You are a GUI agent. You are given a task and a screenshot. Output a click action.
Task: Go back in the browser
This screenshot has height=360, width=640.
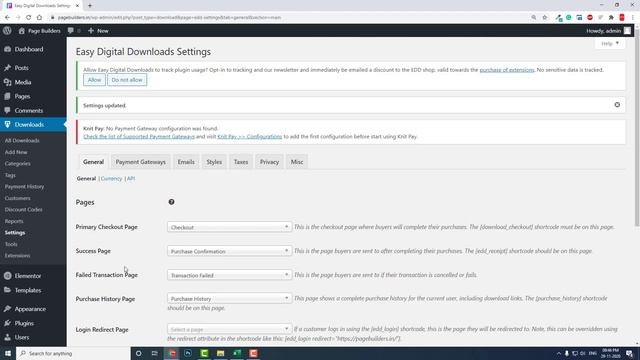[x=7, y=18]
